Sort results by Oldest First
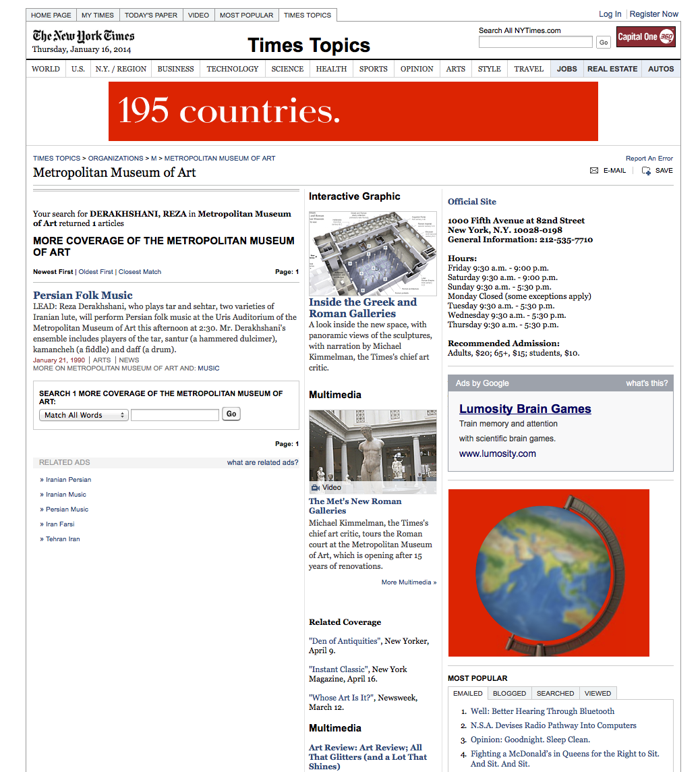Image resolution: width=700 pixels, height=772 pixels. [96, 272]
